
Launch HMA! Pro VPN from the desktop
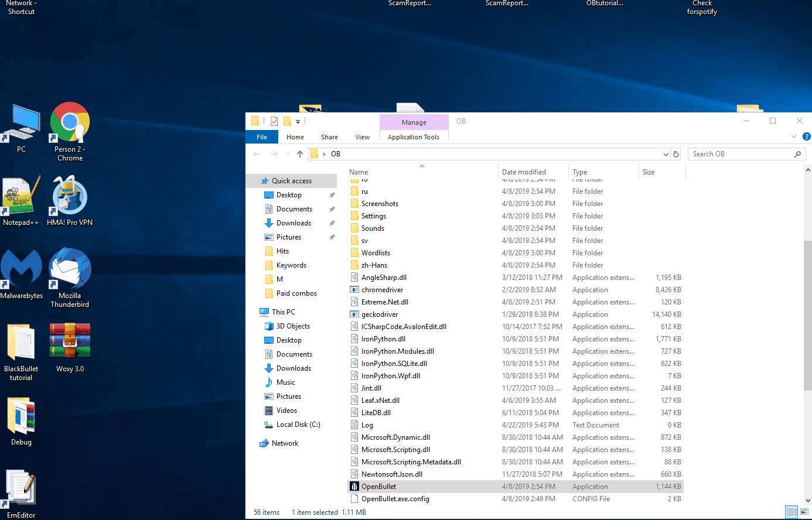[70, 201]
